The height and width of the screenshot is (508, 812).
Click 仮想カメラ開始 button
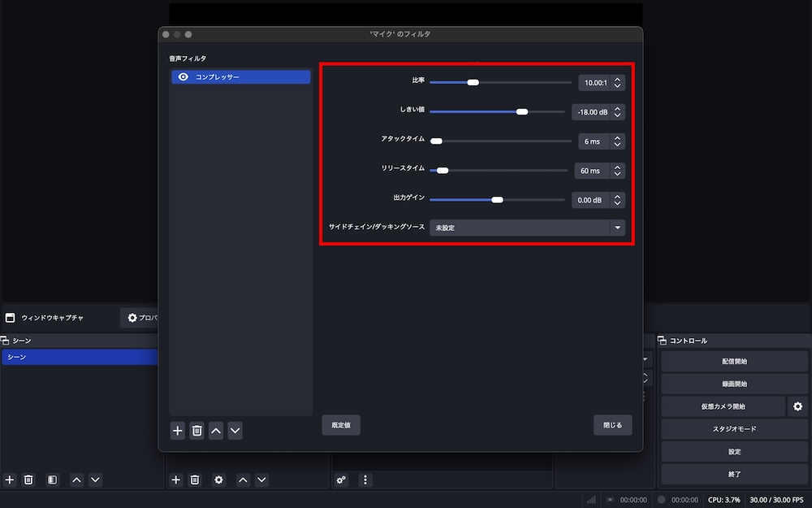click(723, 406)
